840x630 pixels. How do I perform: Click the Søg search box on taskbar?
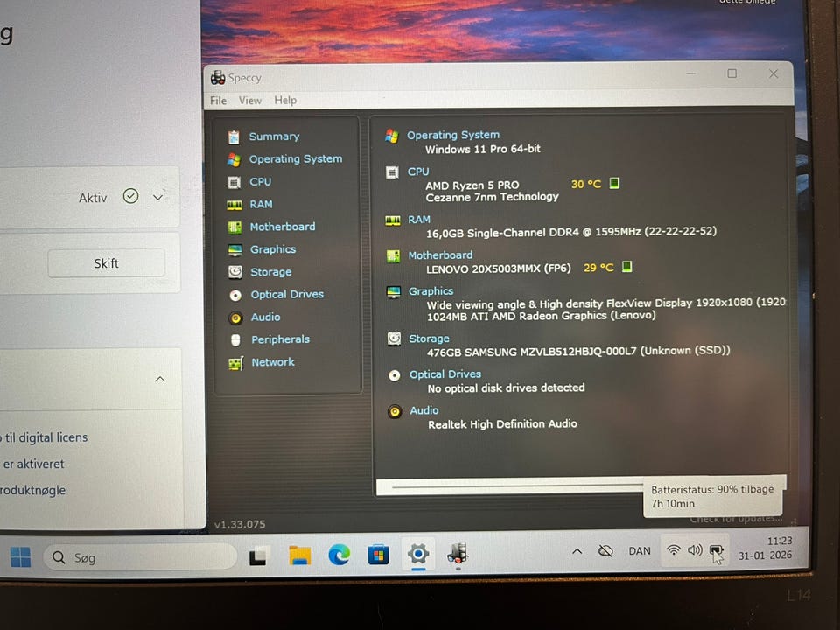pyautogui.click(x=140, y=557)
